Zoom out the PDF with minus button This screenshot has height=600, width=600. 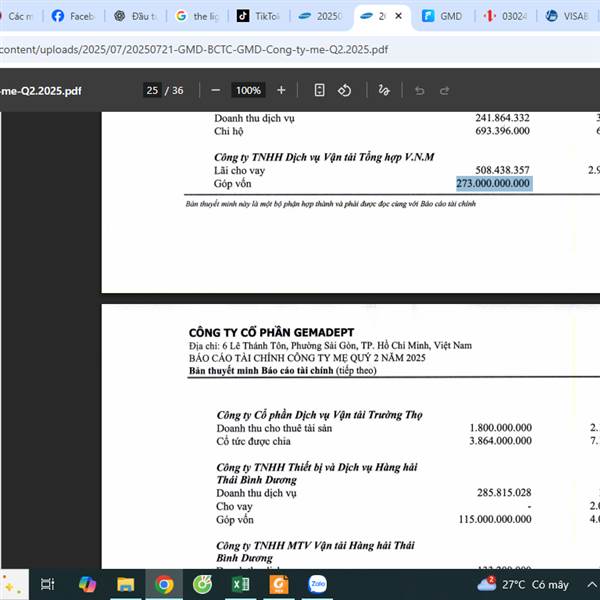216,91
